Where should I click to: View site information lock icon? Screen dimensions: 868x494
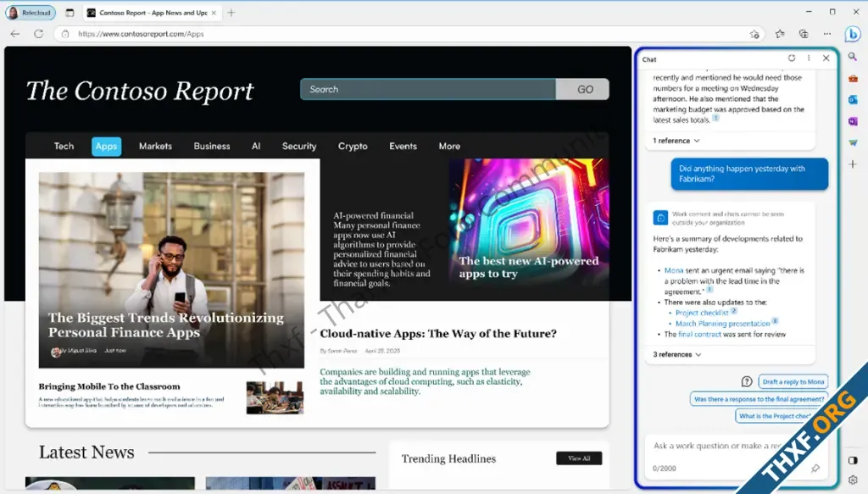[x=65, y=34]
